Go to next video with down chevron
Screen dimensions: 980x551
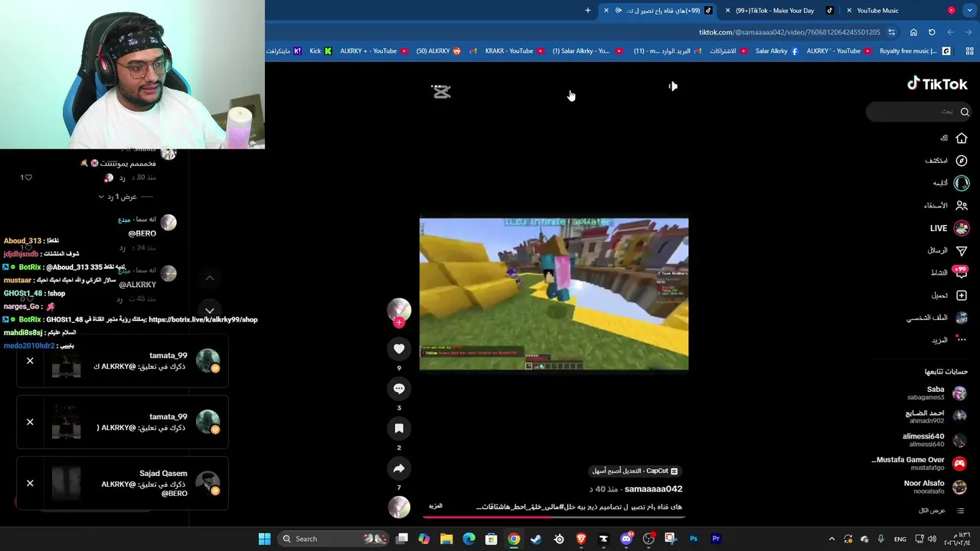[x=210, y=311]
